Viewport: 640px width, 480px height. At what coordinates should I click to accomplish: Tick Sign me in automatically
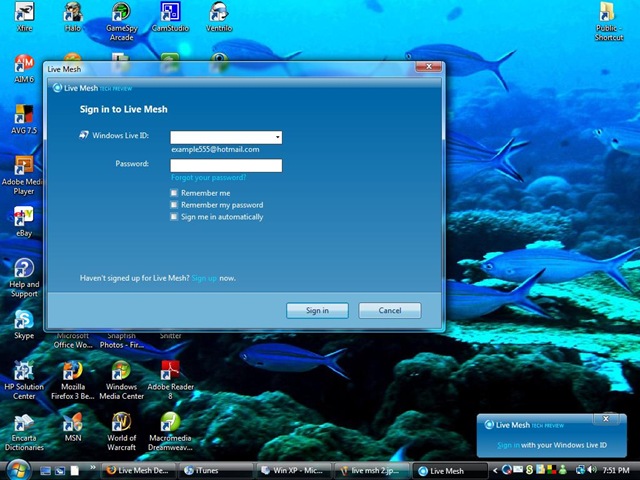pos(174,216)
